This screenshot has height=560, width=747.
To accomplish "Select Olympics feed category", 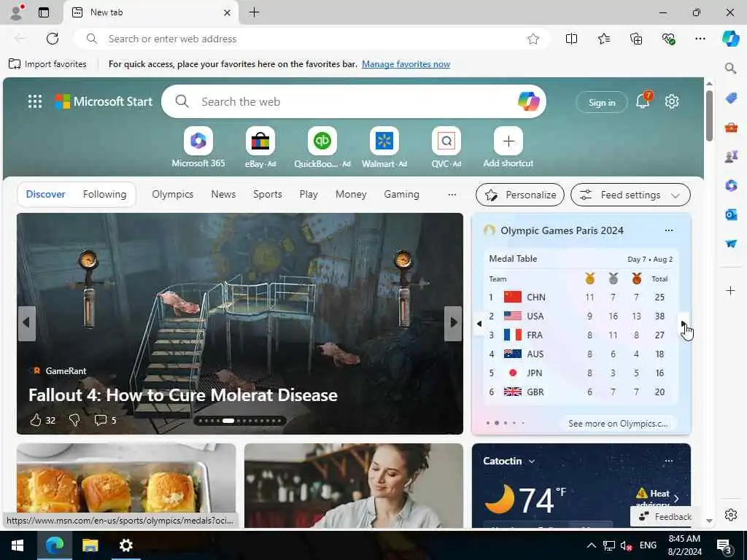I will [172, 194].
